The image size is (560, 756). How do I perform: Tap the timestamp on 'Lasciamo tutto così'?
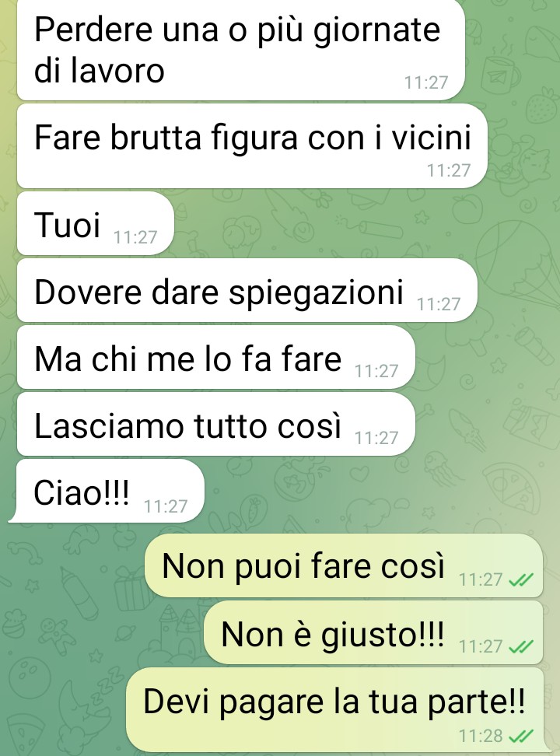[376, 438]
